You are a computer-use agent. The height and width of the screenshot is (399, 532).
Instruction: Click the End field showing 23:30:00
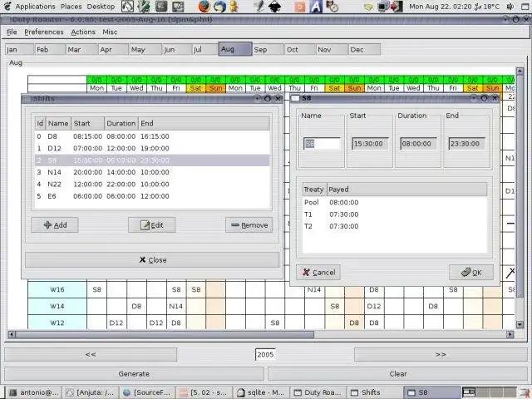click(466, 144)
